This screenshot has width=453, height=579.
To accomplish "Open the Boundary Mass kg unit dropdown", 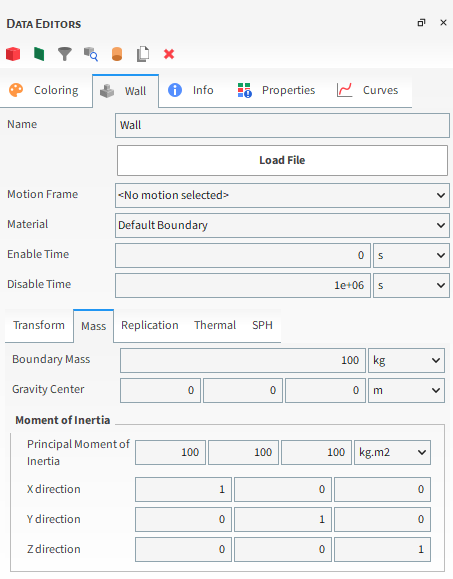I will (406, 360).
